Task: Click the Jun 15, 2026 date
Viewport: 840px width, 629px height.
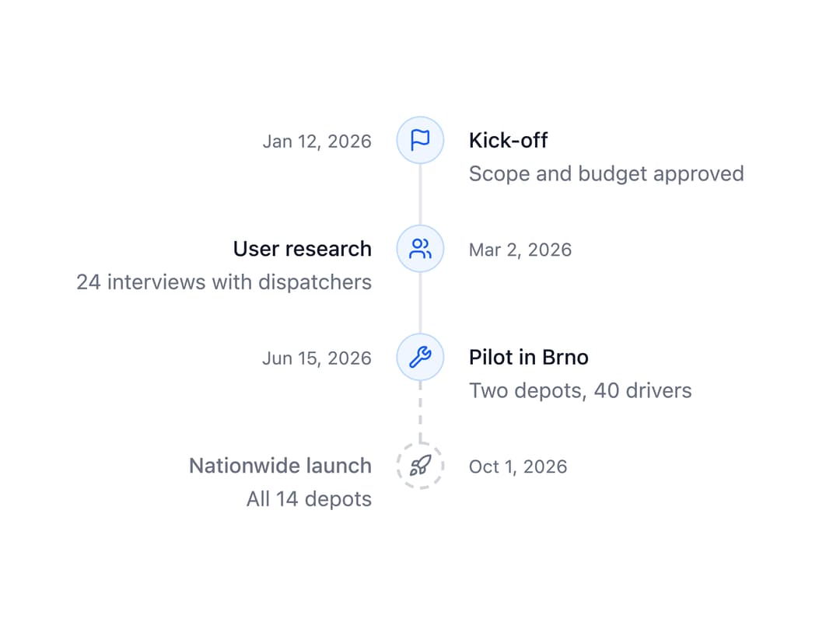Action: (x=317, y=358)
